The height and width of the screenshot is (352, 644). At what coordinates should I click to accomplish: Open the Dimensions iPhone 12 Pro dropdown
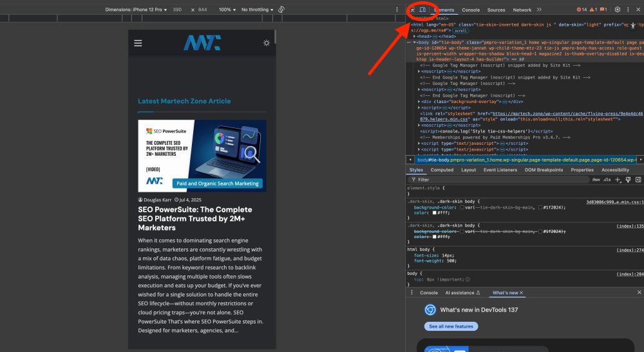pyautogui.click(x=136, y=10)
